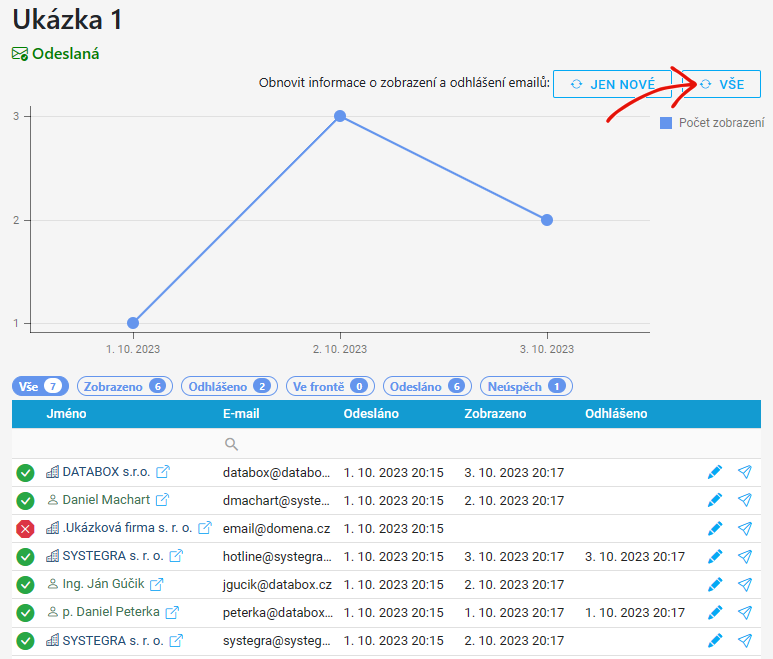This screenshot has width=773, height=659.
Task: Edit hotline@systegra row with pencil icon
Action: tap(715, 556)
